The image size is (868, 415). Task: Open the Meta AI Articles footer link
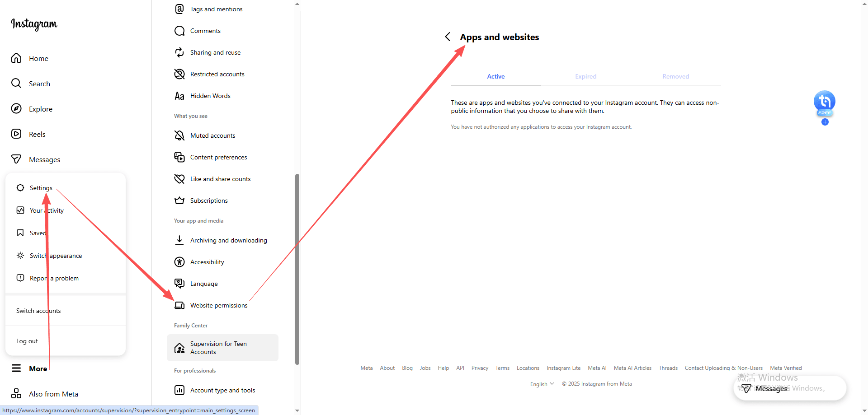[x=632, y=368]
